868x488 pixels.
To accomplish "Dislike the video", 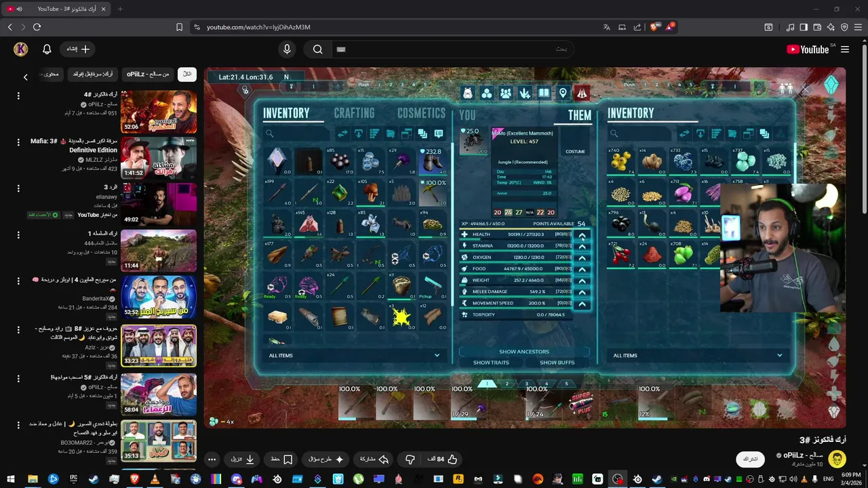I will (x=410, y=459).
